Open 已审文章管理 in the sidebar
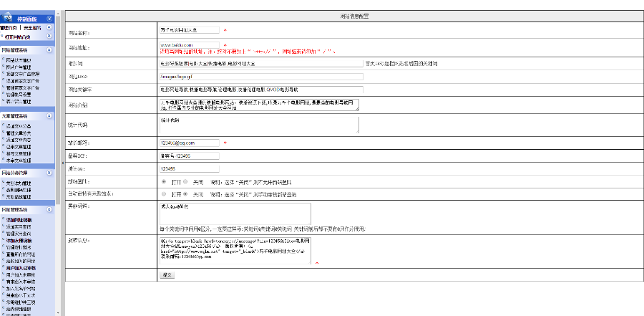The image size is (644, 316). 19,146
